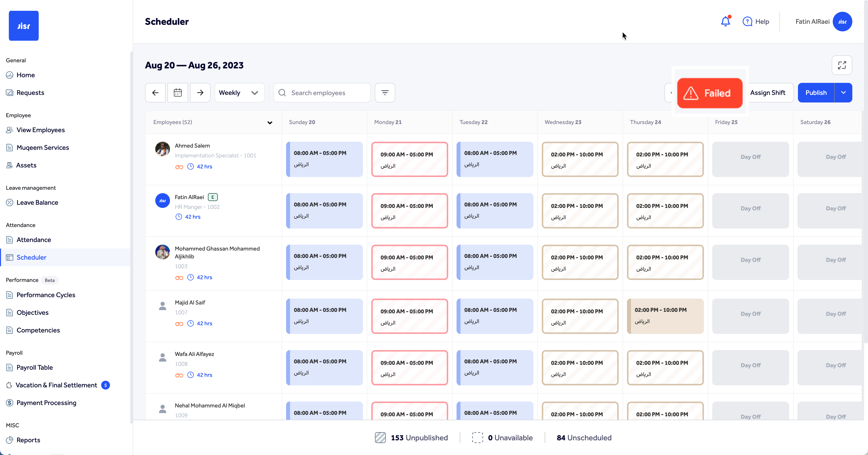The height and width of the screenshot is (455, 868).
Task: Collapse the Employees column using its chevron
Action: [x=270, y=123]
